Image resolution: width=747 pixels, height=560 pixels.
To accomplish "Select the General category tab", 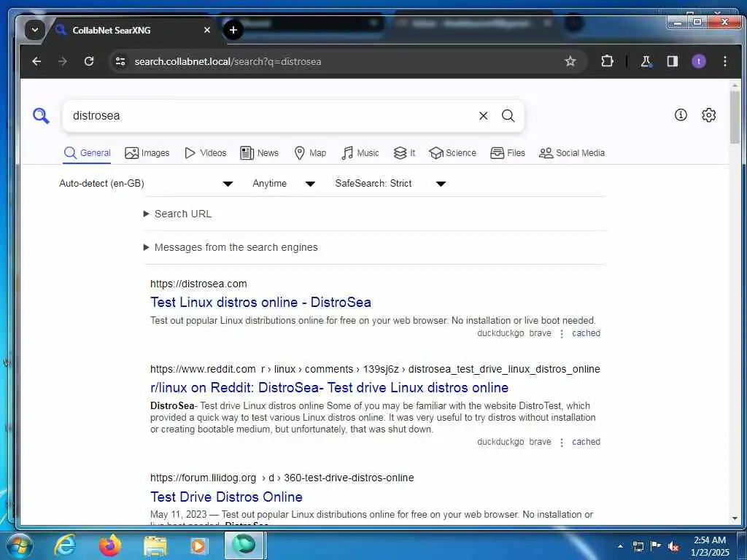I will click(88, 153).
